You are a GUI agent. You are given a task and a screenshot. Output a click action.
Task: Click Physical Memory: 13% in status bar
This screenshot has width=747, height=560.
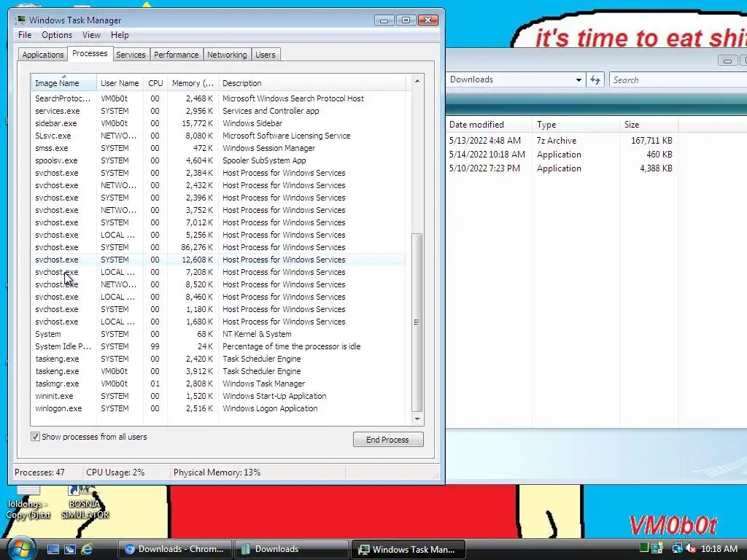click(x=217, y=472)
